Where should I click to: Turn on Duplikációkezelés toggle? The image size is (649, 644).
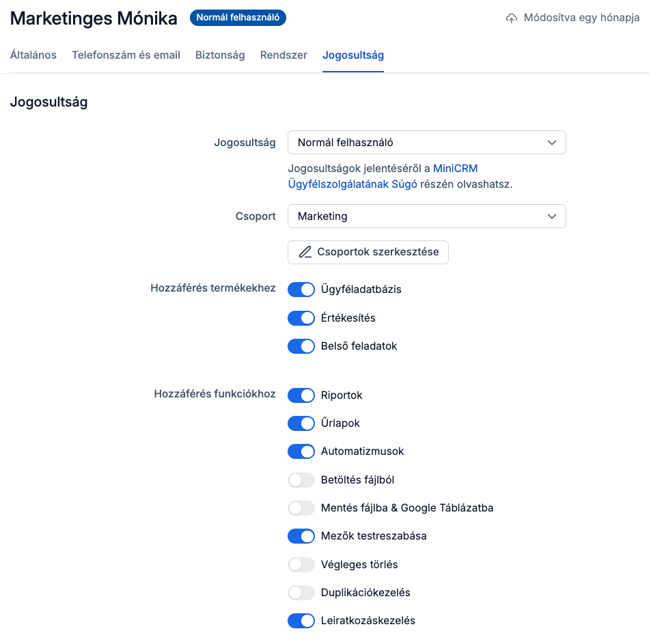(x=301, y=593)
